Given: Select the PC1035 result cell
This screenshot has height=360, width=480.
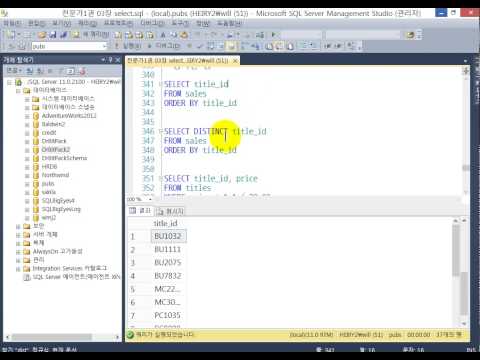Looking at the screenshot, I should point(169,315).
